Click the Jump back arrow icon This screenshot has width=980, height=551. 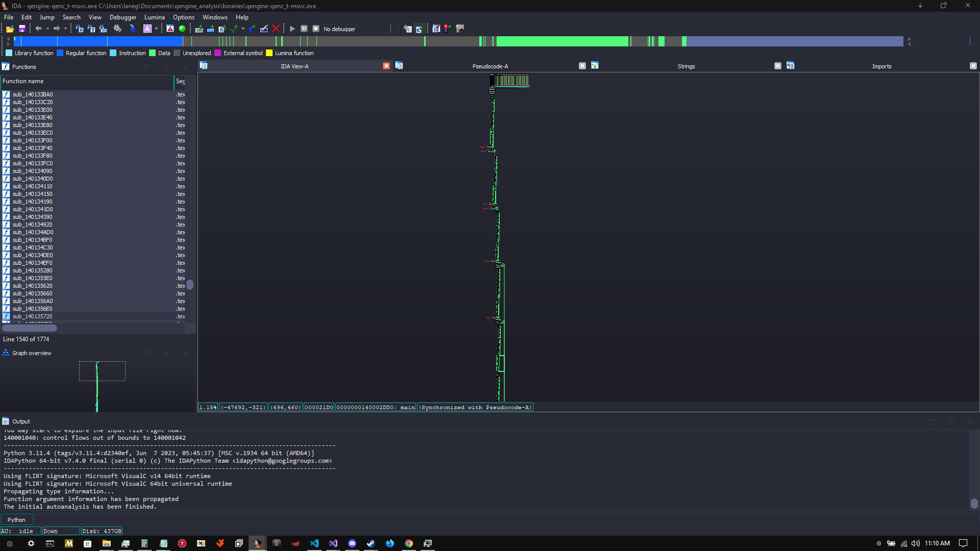39,29
